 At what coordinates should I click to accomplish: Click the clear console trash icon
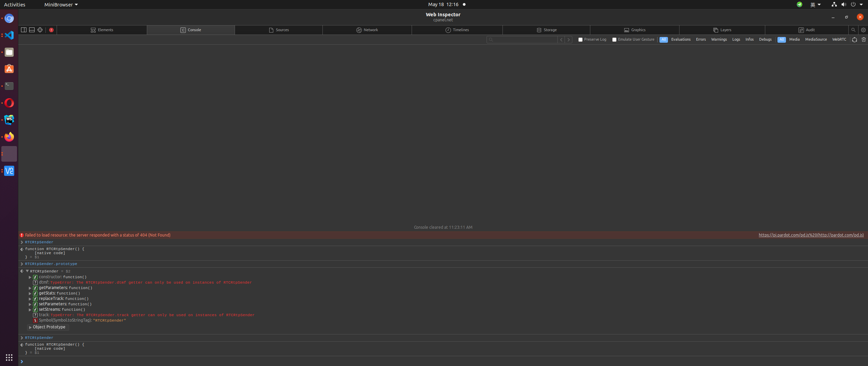pos(863,39)
